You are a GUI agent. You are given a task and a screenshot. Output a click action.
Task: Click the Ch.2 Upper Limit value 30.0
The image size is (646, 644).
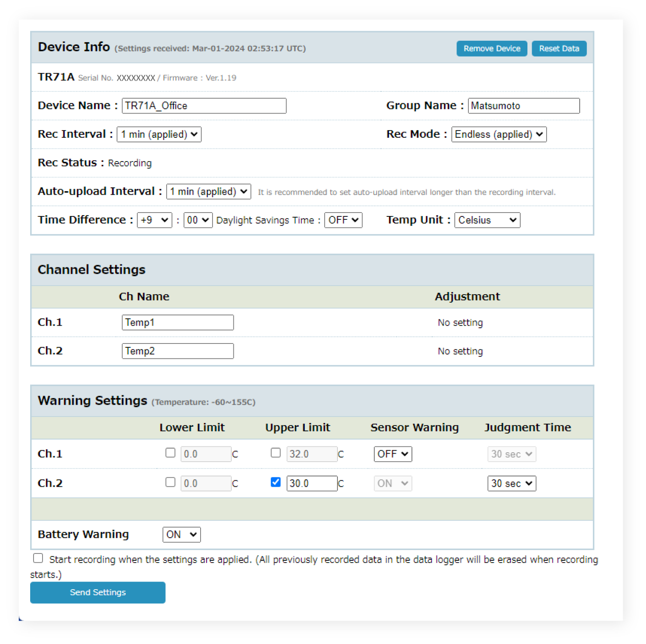point(312,483)
